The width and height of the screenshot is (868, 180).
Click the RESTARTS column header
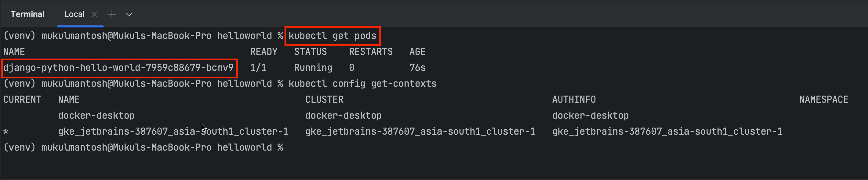pyautogui.click(x=371, y=51)
